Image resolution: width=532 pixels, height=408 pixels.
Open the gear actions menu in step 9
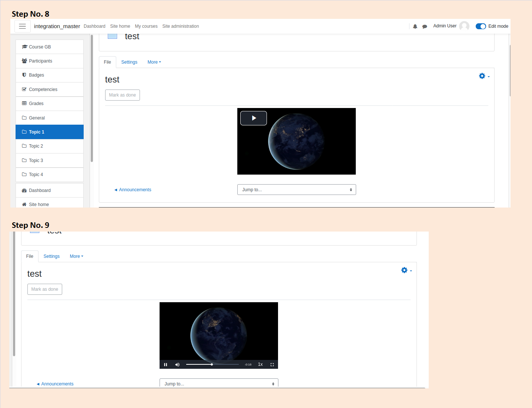406,270
